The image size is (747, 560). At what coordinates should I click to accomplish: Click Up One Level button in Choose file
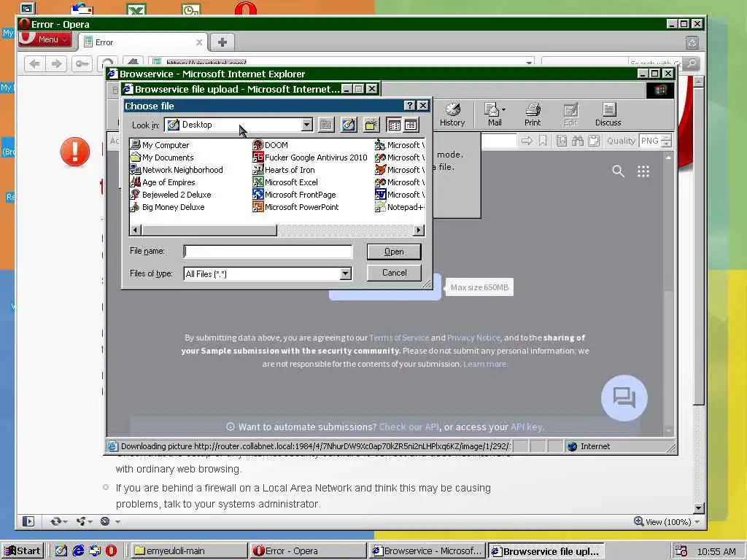(x=326, y=125)
